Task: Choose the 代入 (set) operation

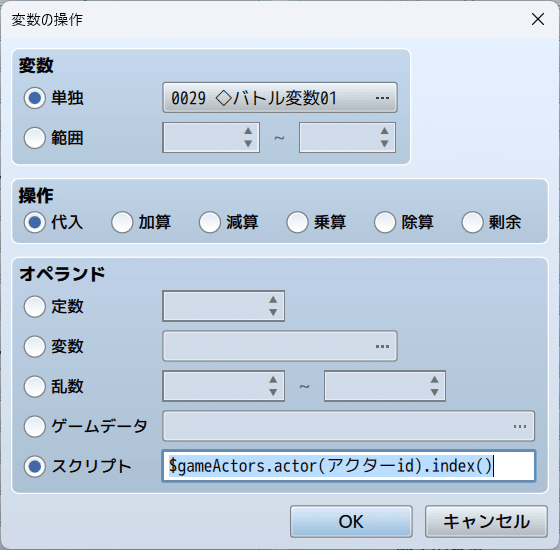Action: pos(35,222)
